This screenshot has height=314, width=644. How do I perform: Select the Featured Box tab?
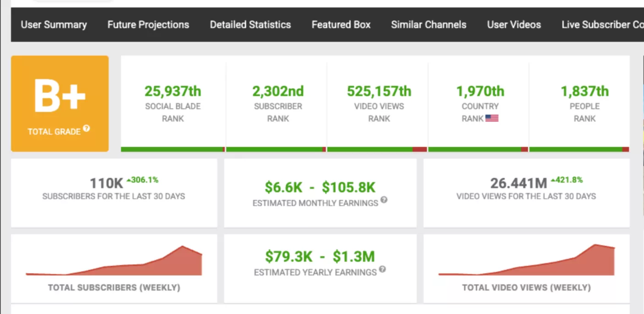341,25
